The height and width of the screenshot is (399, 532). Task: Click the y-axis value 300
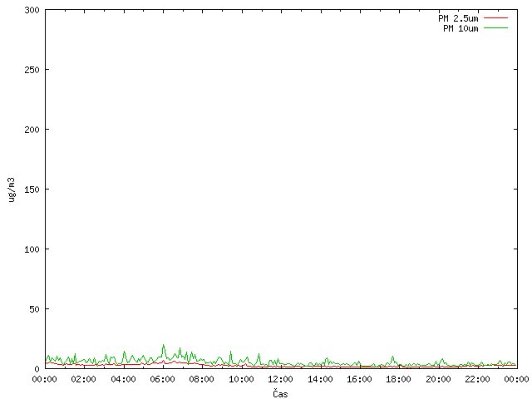click(32, 10)
